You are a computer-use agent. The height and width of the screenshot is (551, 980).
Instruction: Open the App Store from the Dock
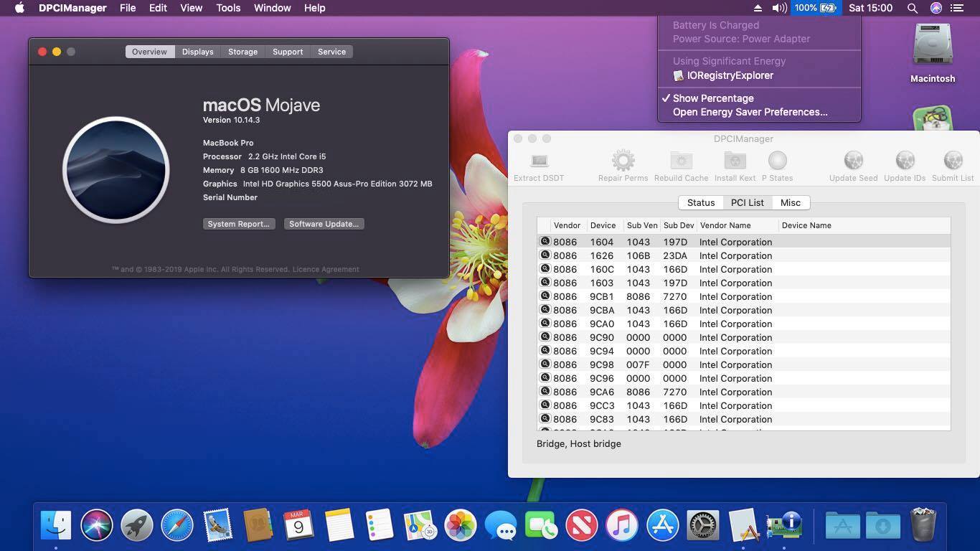pyautogui.click(x=662, y=526)
